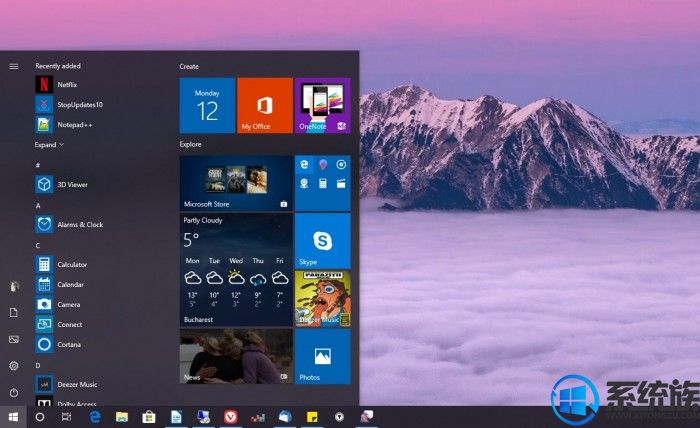The image size is (700, 428).
Task: Open the Cortana app entry
Action: tap(69, 344)
